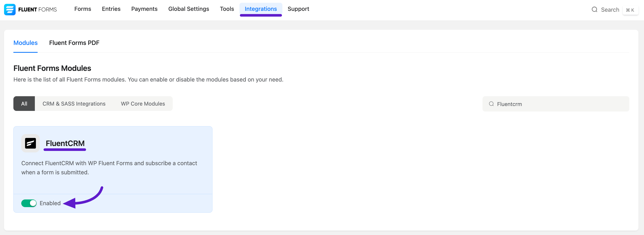Click the modules list description sentence

pos(148,80)
